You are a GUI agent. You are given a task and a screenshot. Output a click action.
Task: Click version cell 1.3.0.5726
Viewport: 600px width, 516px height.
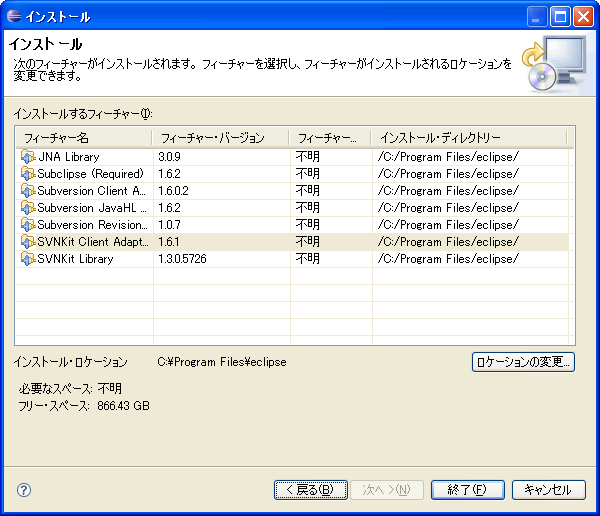pos(183,259)
